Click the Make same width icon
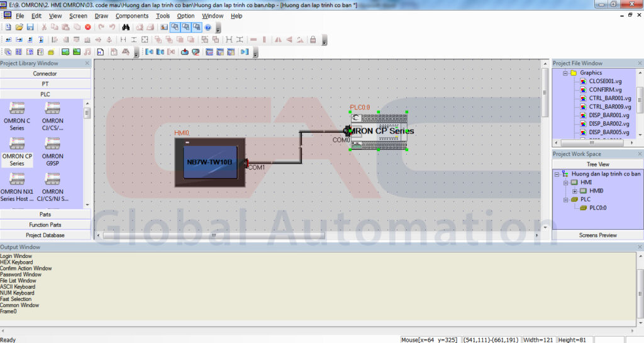644x343 pixels. (x=123, y=40)
